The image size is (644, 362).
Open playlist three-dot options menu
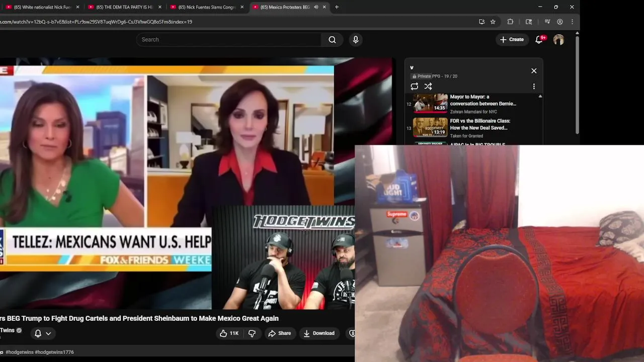click(534, 86)
